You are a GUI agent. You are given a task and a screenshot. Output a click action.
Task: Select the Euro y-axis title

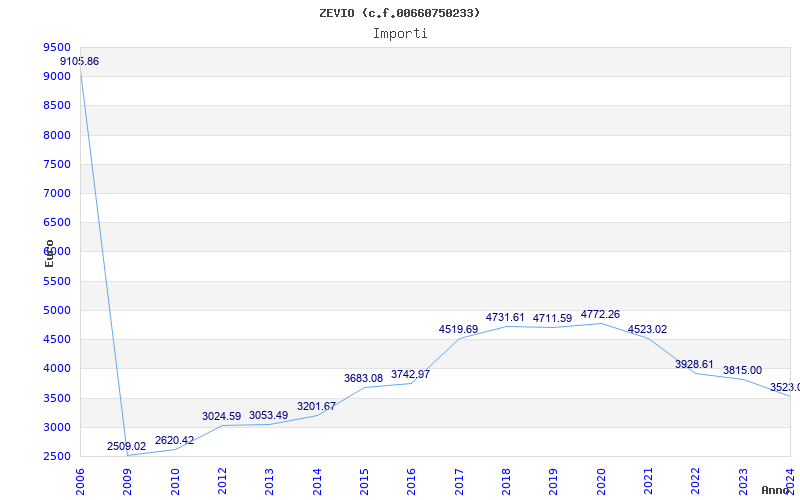pyautogui.click(x=49, y=254)
